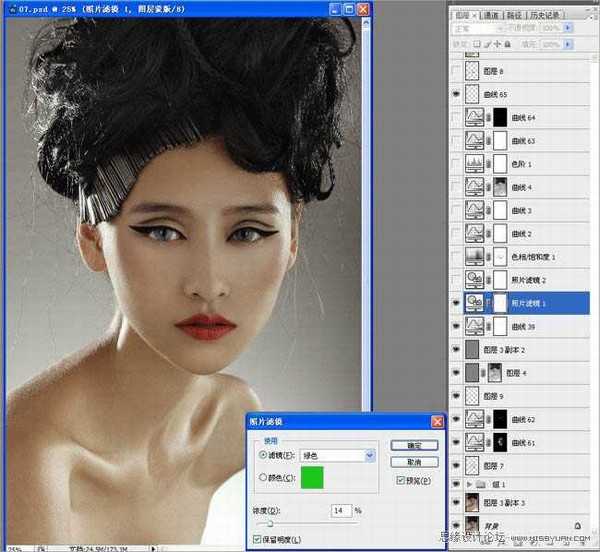Uncheck 保留明度(L) preserve luminosity option
Image resolution: width=600 pixels, height=552 pixels.
[257, 539]
